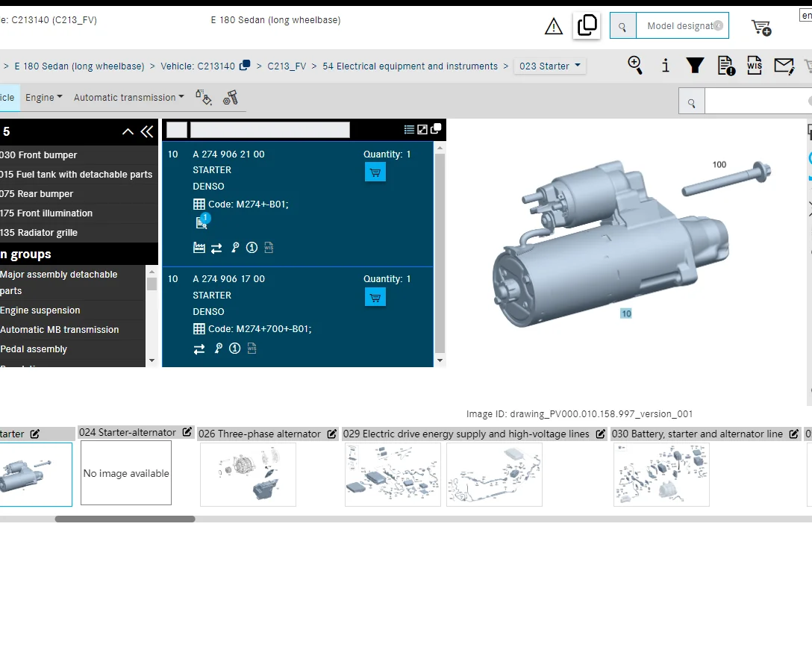
Task: Expand the Engine dropdown menu
Action: point(44,98)
